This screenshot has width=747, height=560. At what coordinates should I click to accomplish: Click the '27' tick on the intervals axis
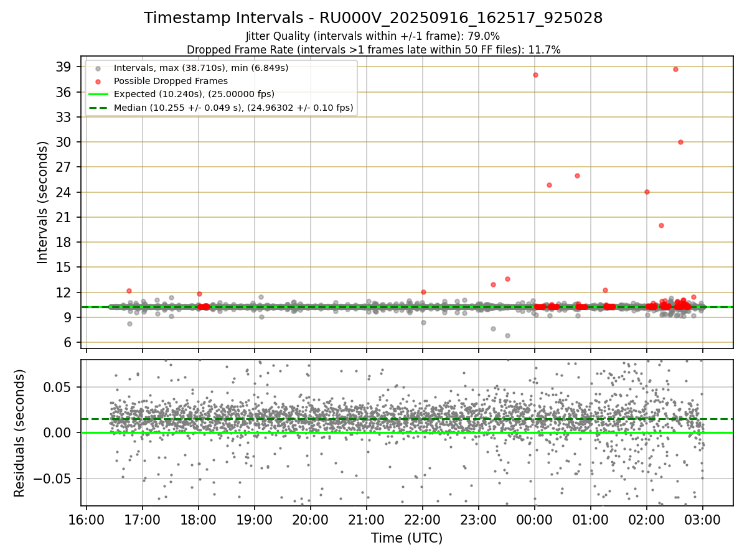(64, 167)
